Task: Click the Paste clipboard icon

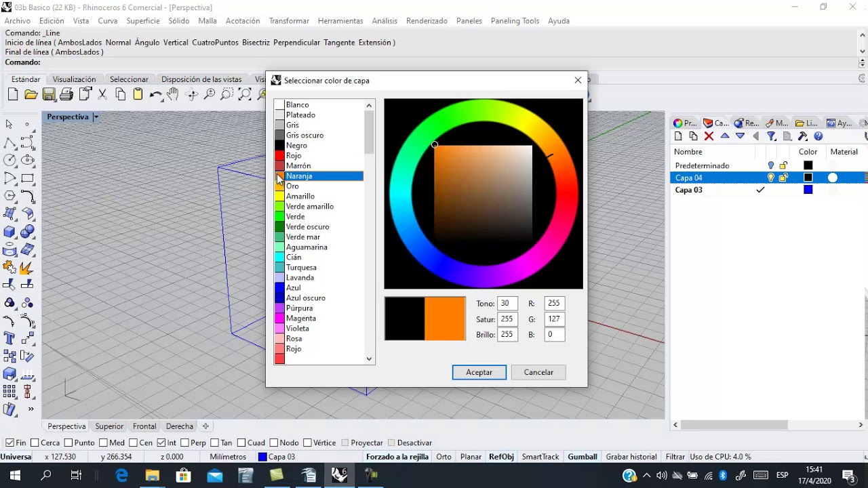Action: coord(138,95)
